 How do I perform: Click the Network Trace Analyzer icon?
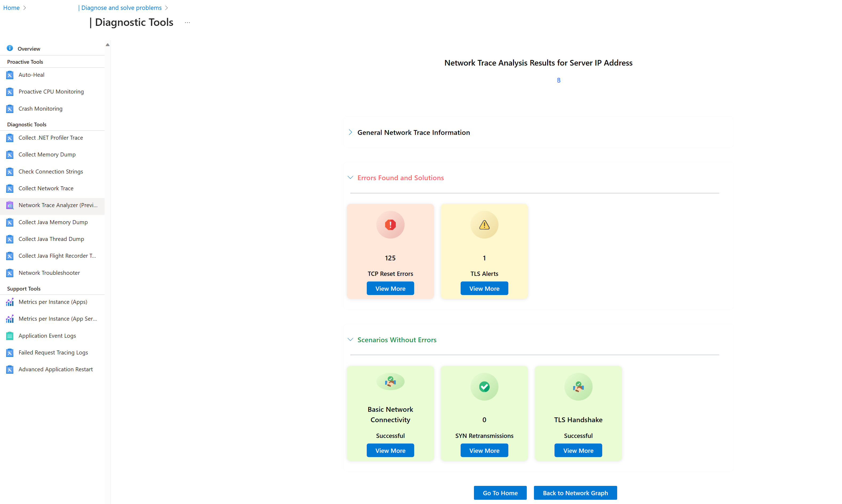(x=10, y=205)
